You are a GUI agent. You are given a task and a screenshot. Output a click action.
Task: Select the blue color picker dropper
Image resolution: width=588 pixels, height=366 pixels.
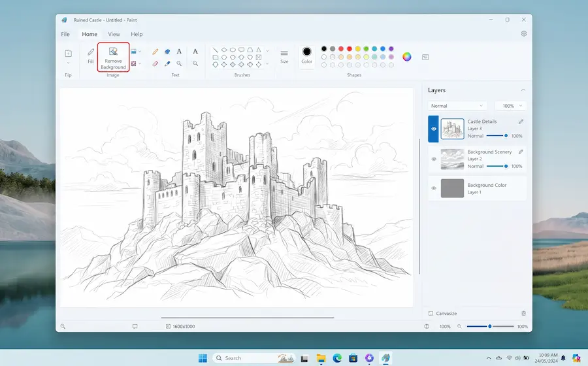pyautogui.click(x=167, y=64)
